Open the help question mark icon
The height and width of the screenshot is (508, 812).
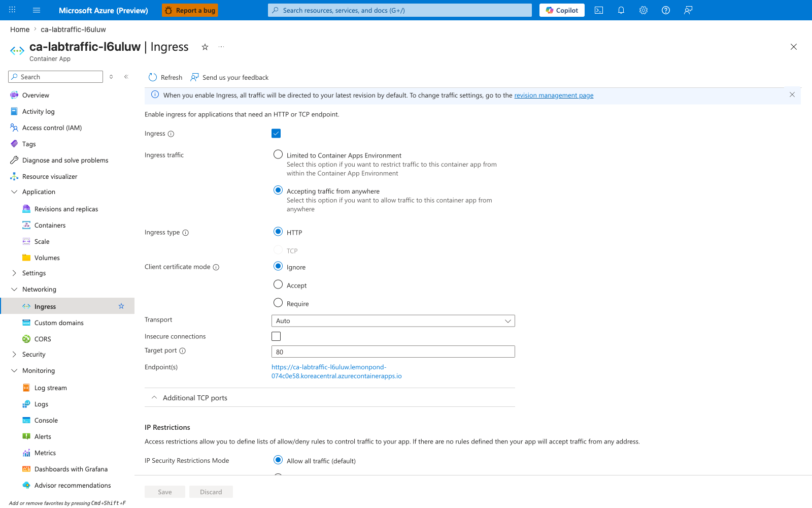[666, 10]
